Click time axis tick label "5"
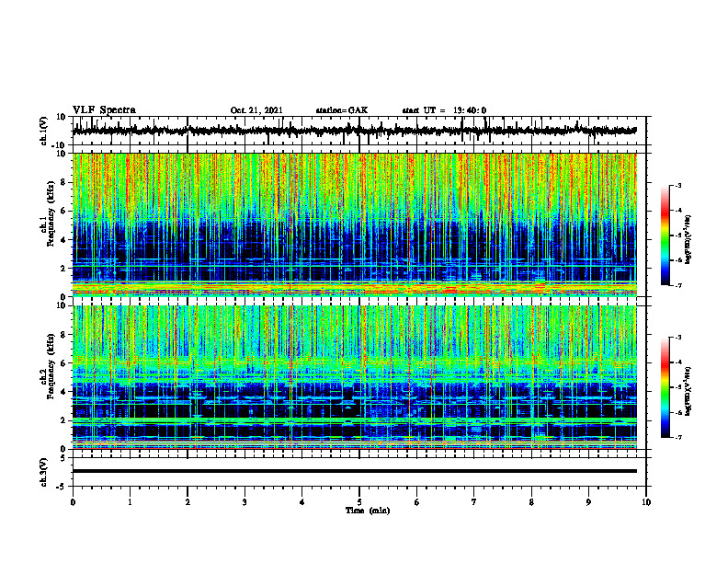 coord(359,501)
